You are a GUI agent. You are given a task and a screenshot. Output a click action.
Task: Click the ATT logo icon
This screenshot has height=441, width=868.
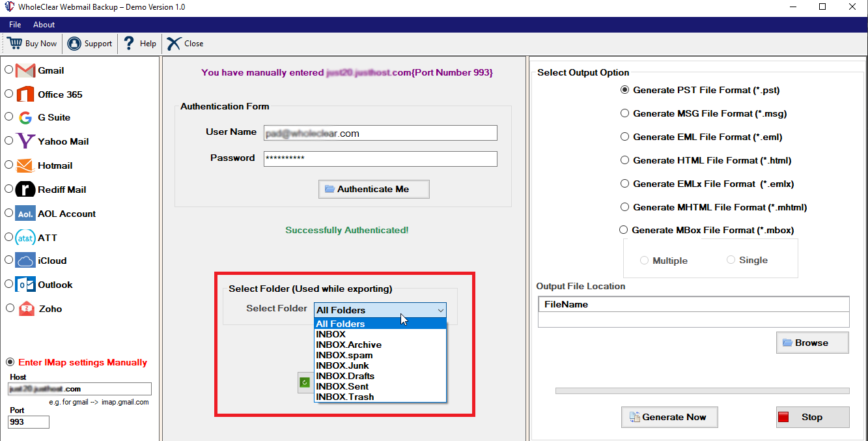(x=25, y=237)
